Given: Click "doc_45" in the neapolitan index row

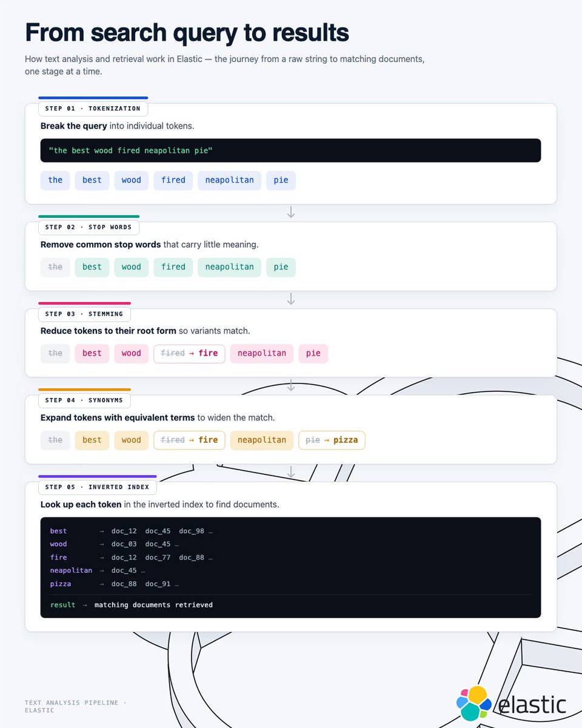Looking at the screenshot, I should point(124,571).
